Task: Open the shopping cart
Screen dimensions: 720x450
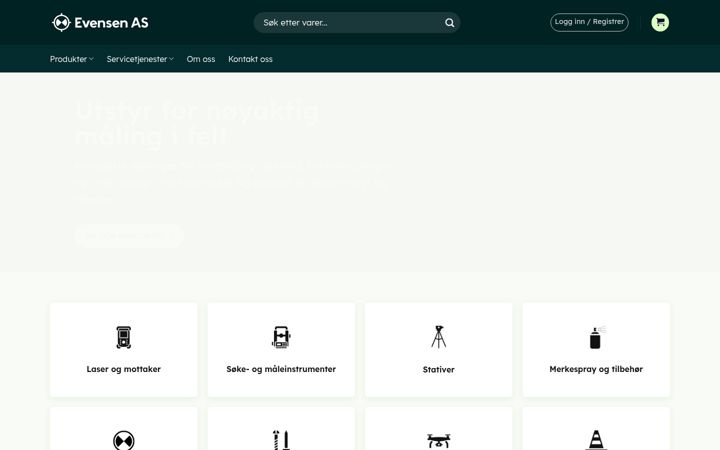Action: tap(660, 22)
